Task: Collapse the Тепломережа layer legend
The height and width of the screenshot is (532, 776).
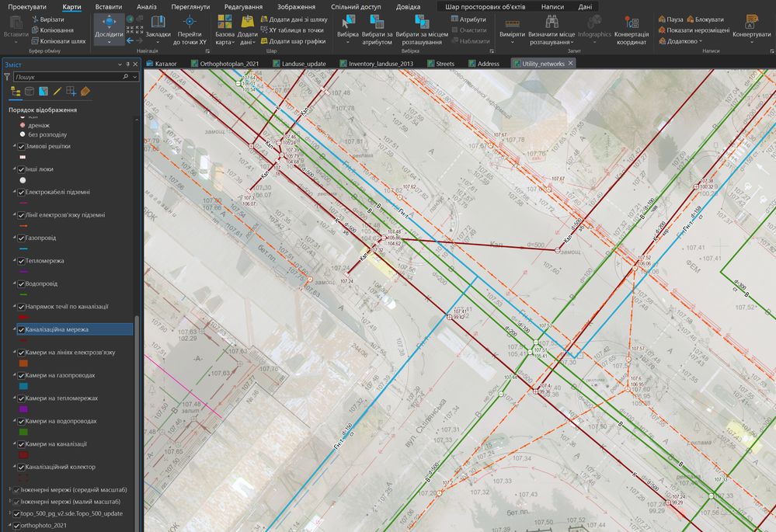Action: point(14,261)
